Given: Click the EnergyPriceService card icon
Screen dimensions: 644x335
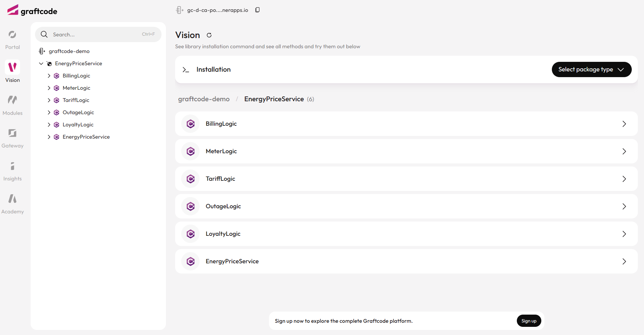Looking at the screenshot, I should [x=190, y=261].
